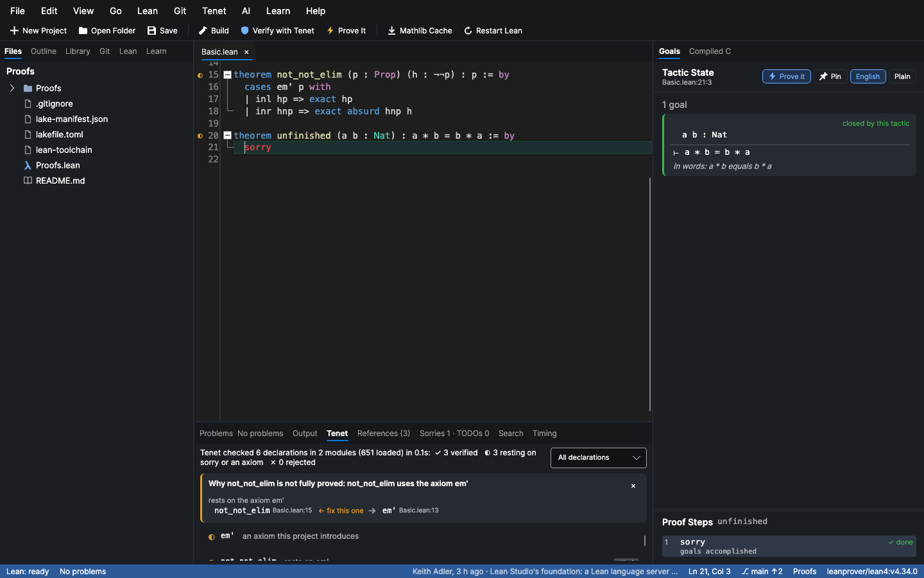Open the Tenet menu

214,11
